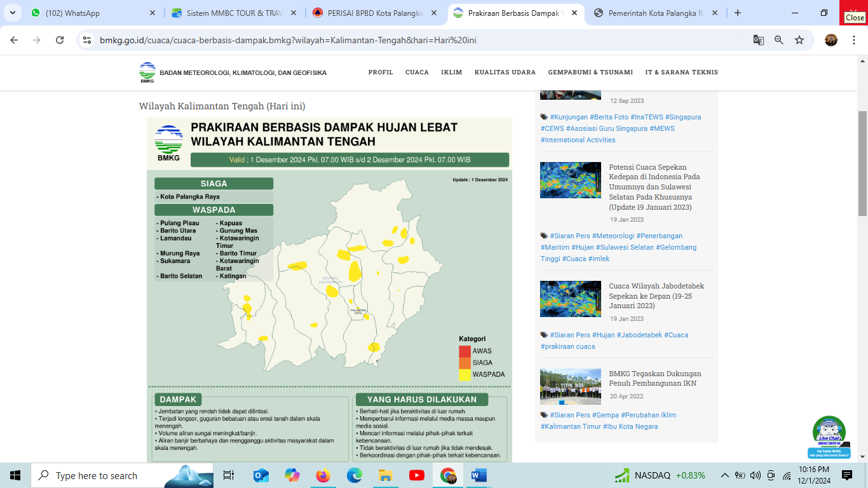Switch to Sistem MMBC TOUR & TRAVEL tab
The image size is (868, 488).
point(234,13)
